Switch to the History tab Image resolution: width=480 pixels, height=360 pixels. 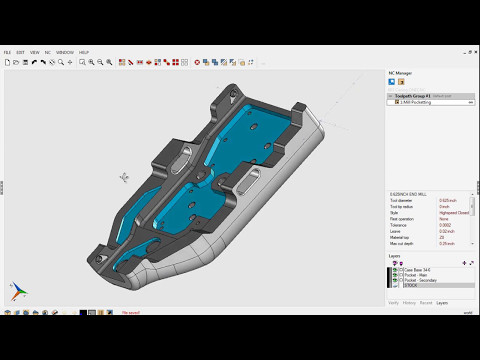coord(409,303)
